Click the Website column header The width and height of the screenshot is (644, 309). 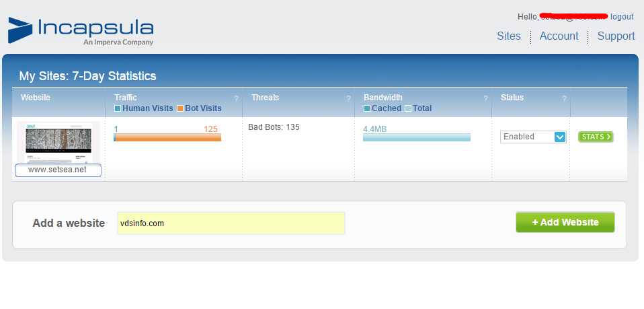(36, 98)
